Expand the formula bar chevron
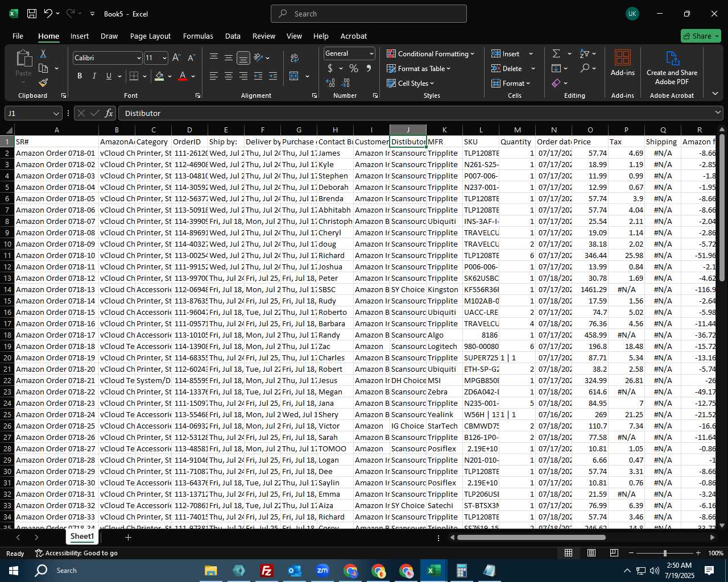Image resolution: width=728 pixels, height=582 pixels. 718,113
